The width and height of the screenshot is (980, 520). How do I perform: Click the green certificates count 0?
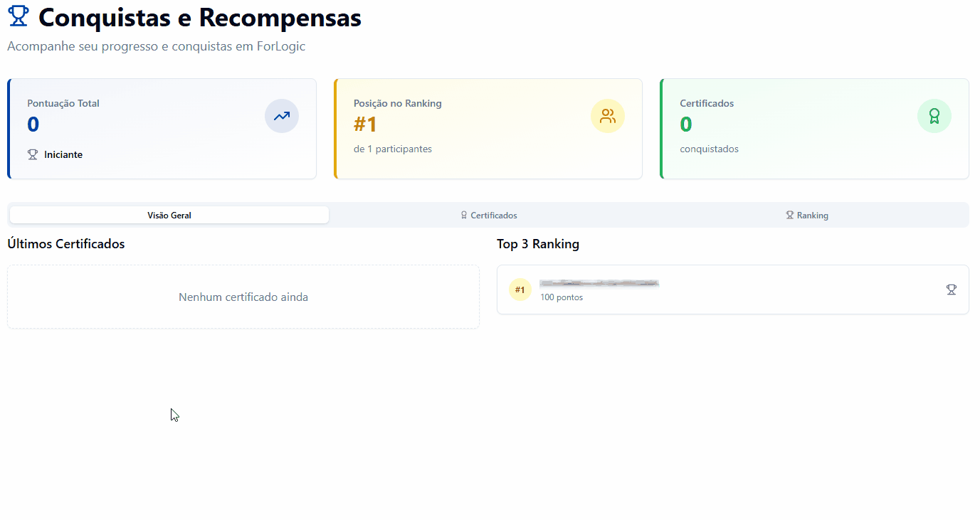[x=686, y=124]
